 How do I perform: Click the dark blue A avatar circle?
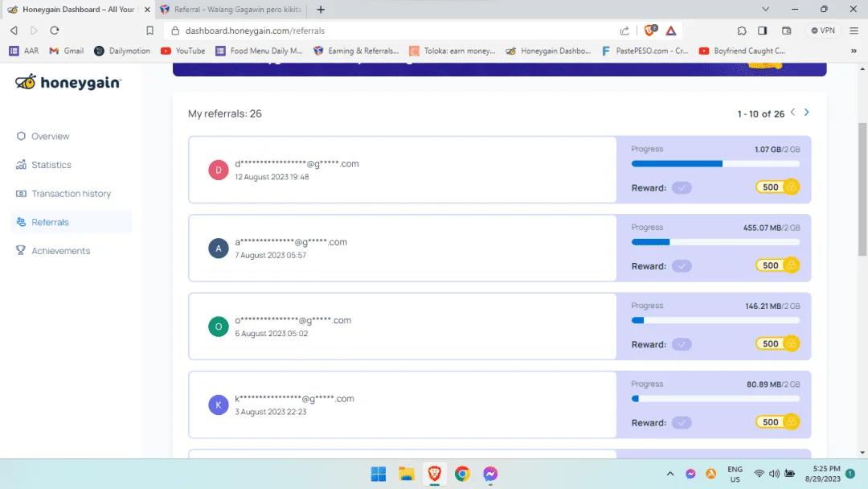pyautogui.click(x=219, y=248)
